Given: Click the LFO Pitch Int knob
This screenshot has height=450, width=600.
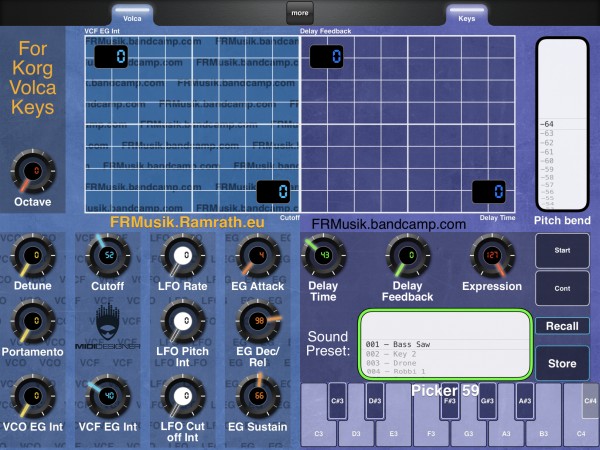Looking at the screenshot, I should click(x=183, y=321).
